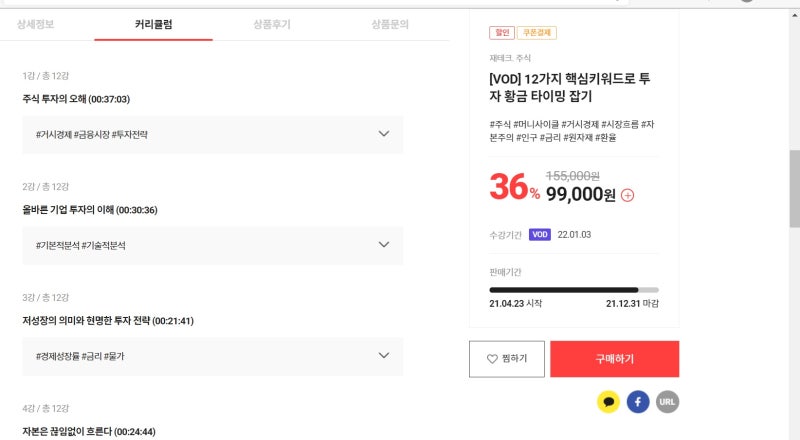Click the purple VOD badge
Image resolution: width=800 pixels, height=440 pixels.
point(540,234)
